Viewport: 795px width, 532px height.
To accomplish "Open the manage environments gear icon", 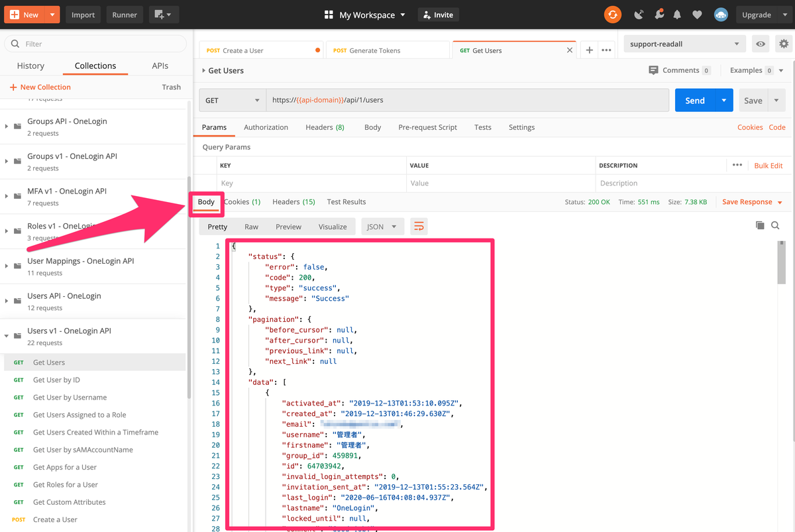I will (x=784, y=44).
